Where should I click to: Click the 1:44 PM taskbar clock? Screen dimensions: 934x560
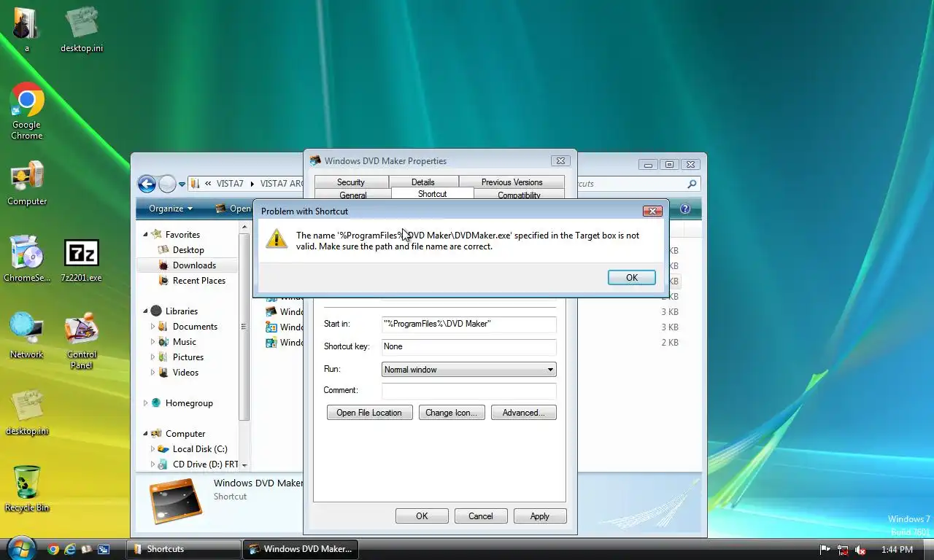[897, 550]
